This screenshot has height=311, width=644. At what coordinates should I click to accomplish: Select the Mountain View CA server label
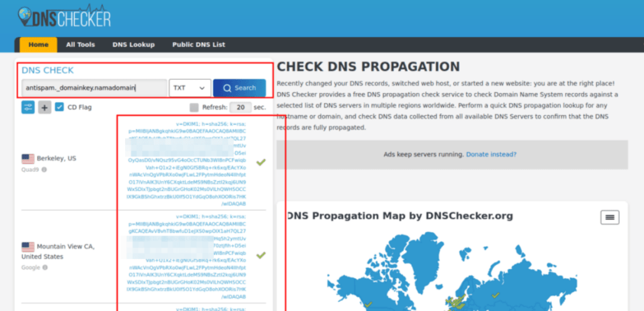(58, 251)
